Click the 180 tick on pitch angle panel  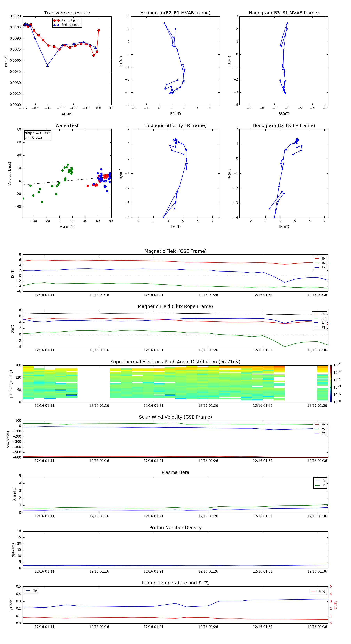coord(18,365)
